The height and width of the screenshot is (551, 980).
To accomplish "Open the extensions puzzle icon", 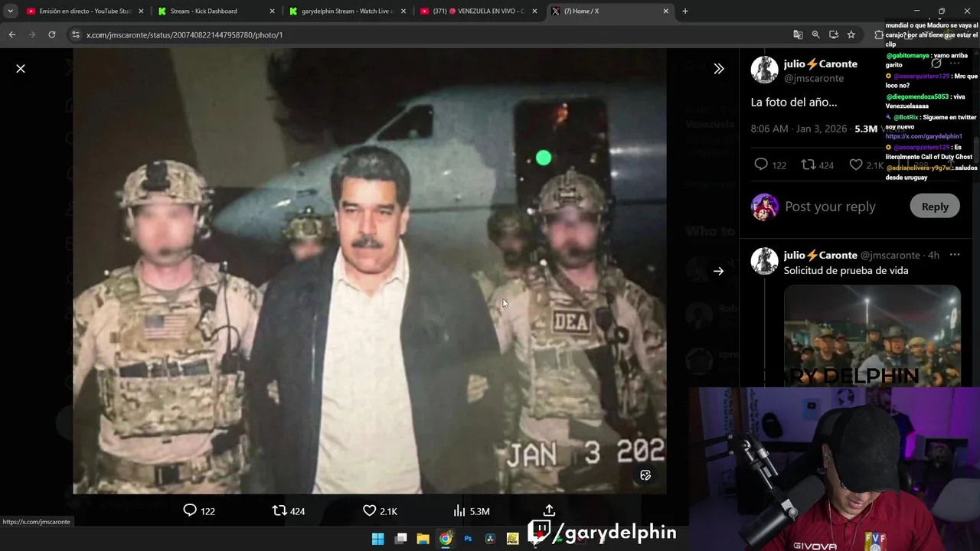I will [879, 34].
